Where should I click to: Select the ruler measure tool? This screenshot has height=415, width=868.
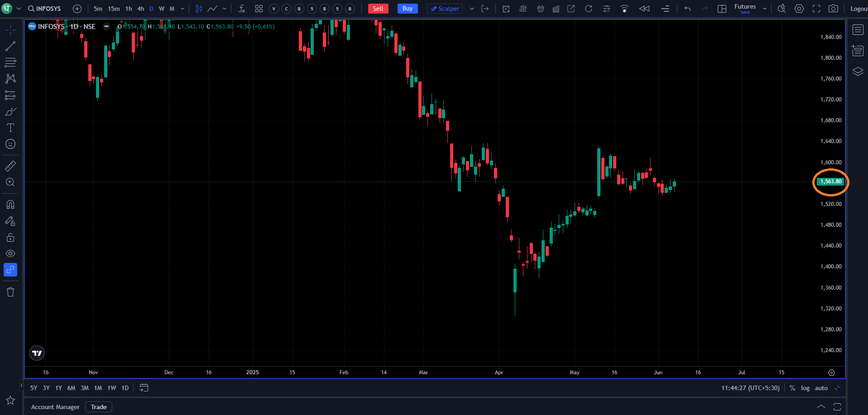tap(10, 166)
